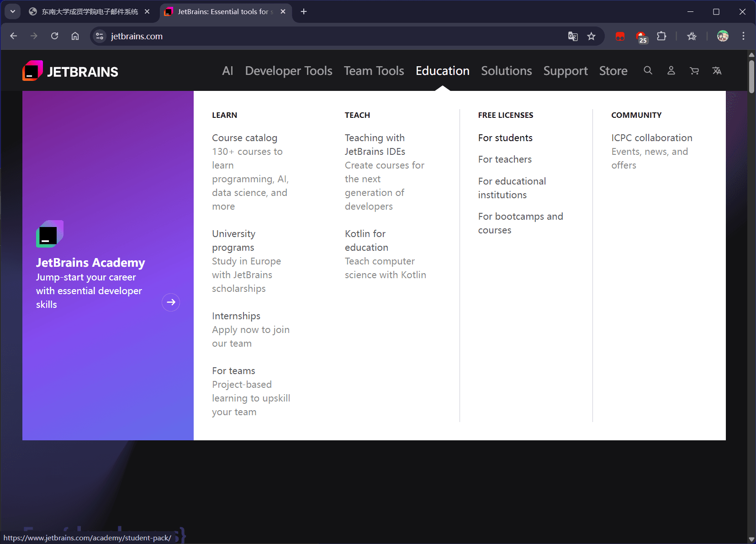Viewport: 756px width, 544px height.
Task: Click the language selector icon
Action: (x=717, y=71)
